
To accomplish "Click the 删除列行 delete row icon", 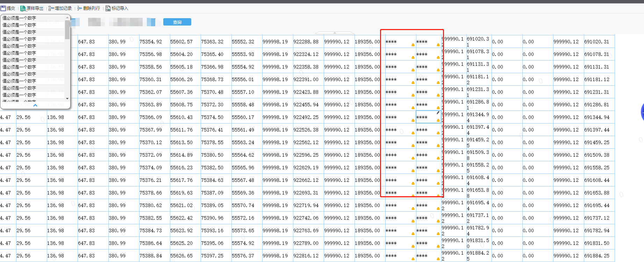I will [x=80, y=8].
